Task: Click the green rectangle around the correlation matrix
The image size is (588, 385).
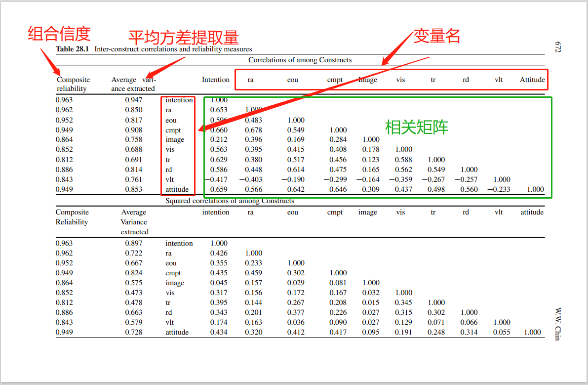Action: [x=378, y=96]
